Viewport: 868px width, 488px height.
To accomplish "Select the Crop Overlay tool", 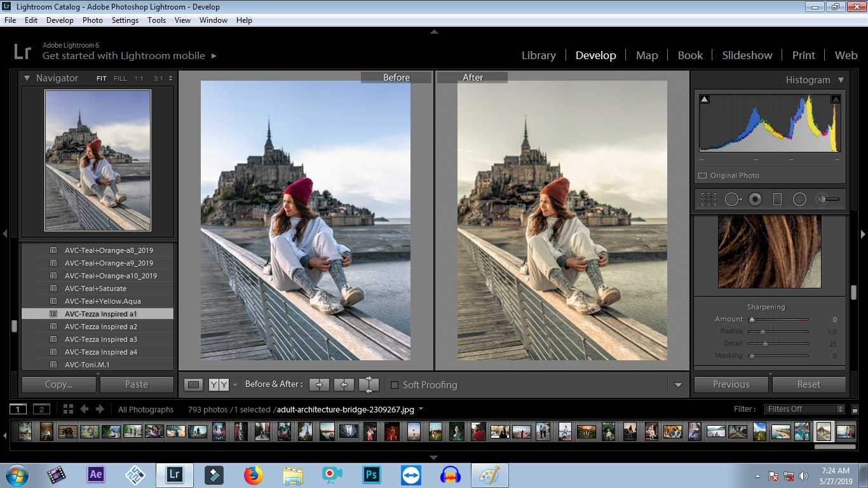I will (x=709, y=200).
